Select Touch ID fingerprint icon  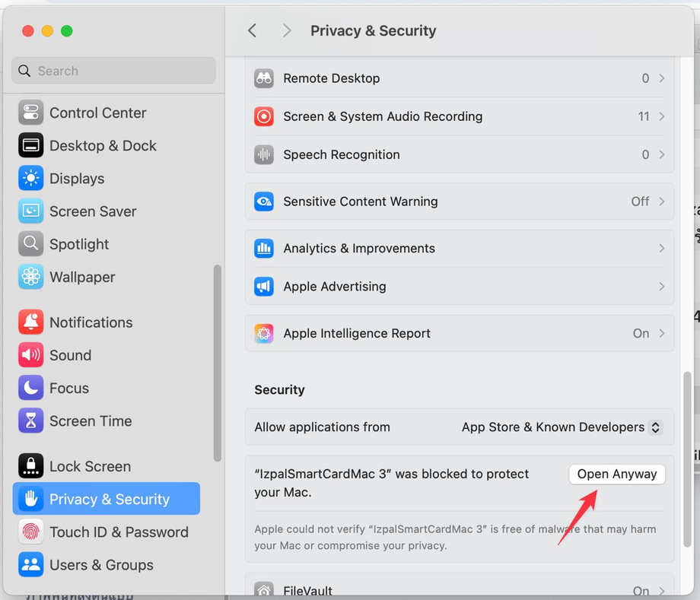[30, 532]
